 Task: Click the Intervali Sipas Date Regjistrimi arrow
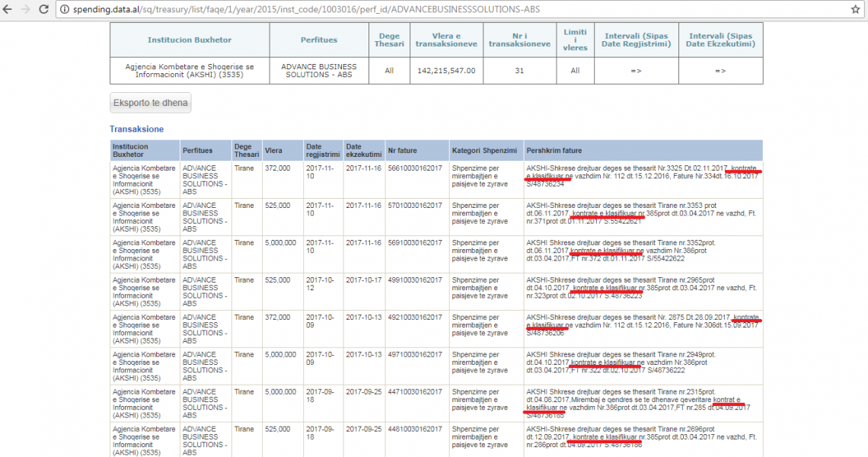click(x=636, y=71)
